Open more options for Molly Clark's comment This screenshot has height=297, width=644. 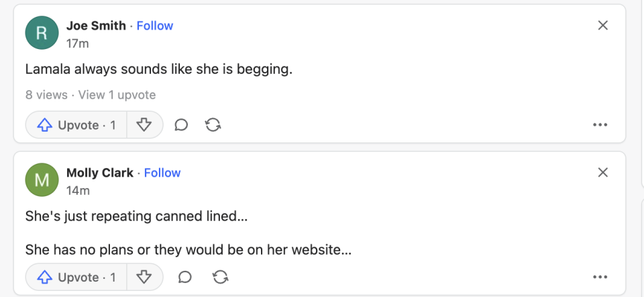click(x=600, y=278)
